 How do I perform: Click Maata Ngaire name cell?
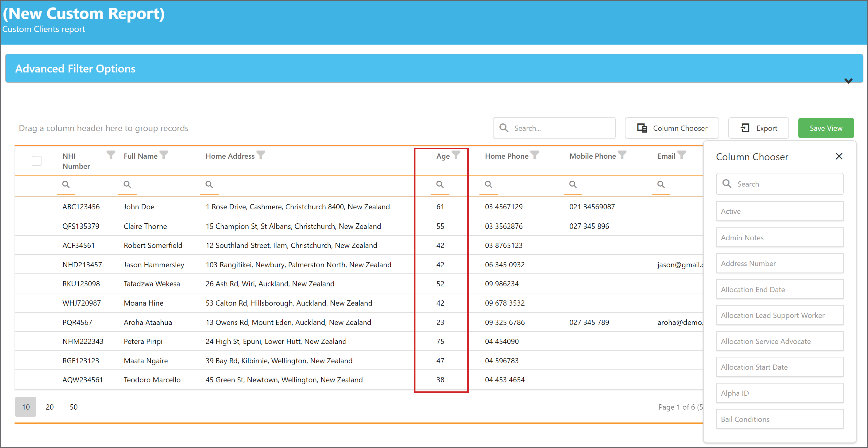tap(146, 360)
